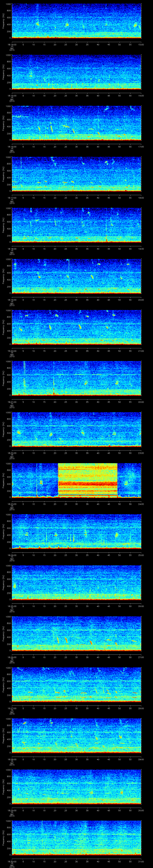Open the spectrogram panel starting at 18:28:00
The width and height of the screenshot is (153, 868).
pyautogui.click(x=77, y=736)
